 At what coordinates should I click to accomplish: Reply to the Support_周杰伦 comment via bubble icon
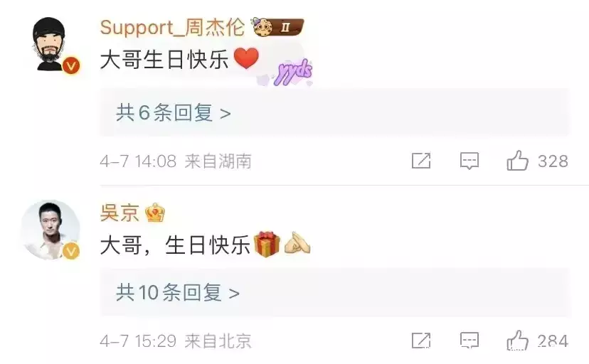pos(469,161)
